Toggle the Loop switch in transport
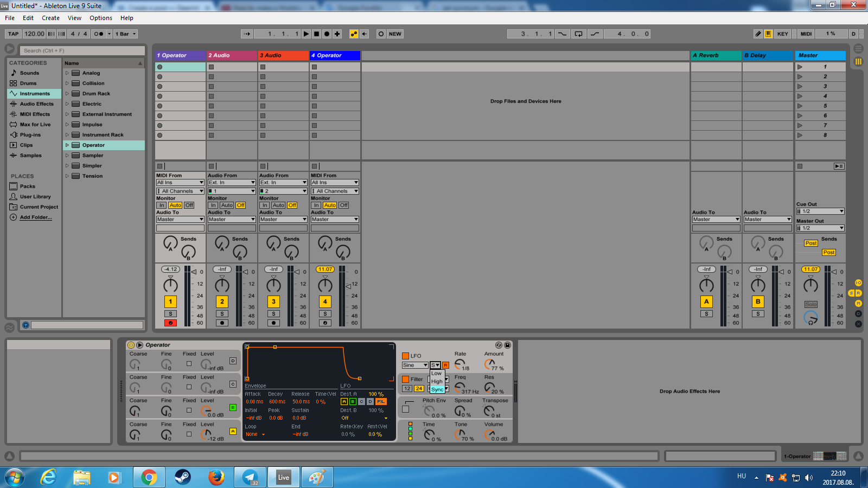 pos(579,34)
